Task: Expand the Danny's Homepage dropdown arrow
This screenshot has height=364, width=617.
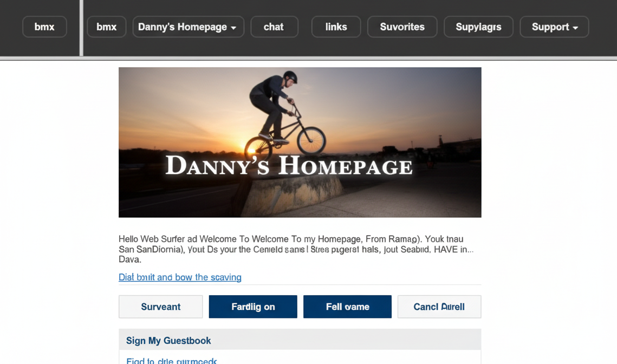Action: tap(233, 28)
